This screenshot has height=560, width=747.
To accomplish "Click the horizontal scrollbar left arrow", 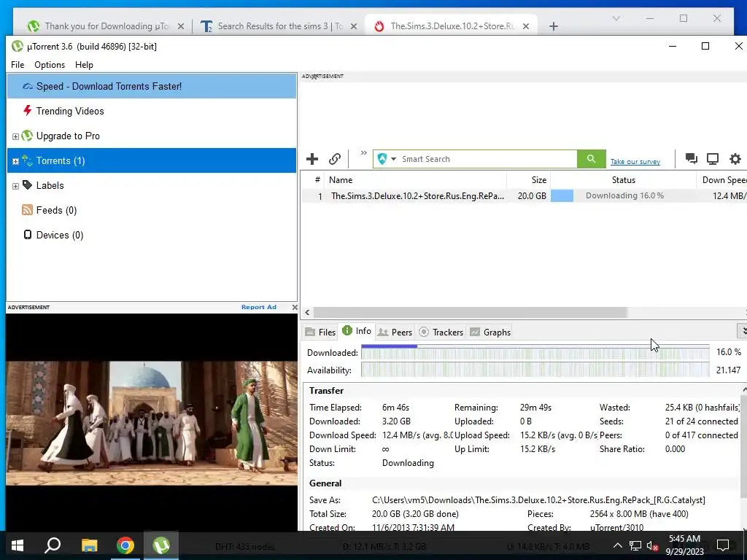I will pyautogui.click(x=307, y=312).
